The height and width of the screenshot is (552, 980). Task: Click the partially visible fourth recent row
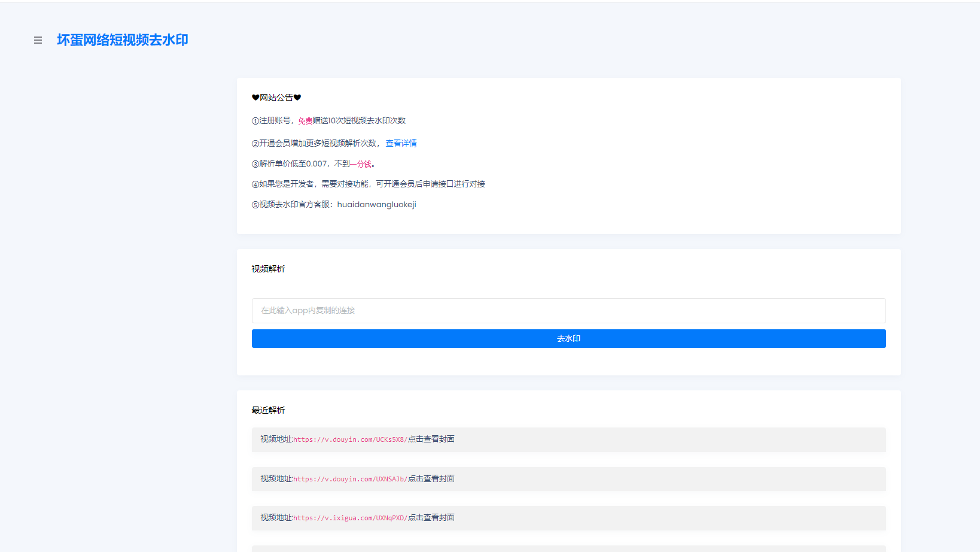(568, 548)
